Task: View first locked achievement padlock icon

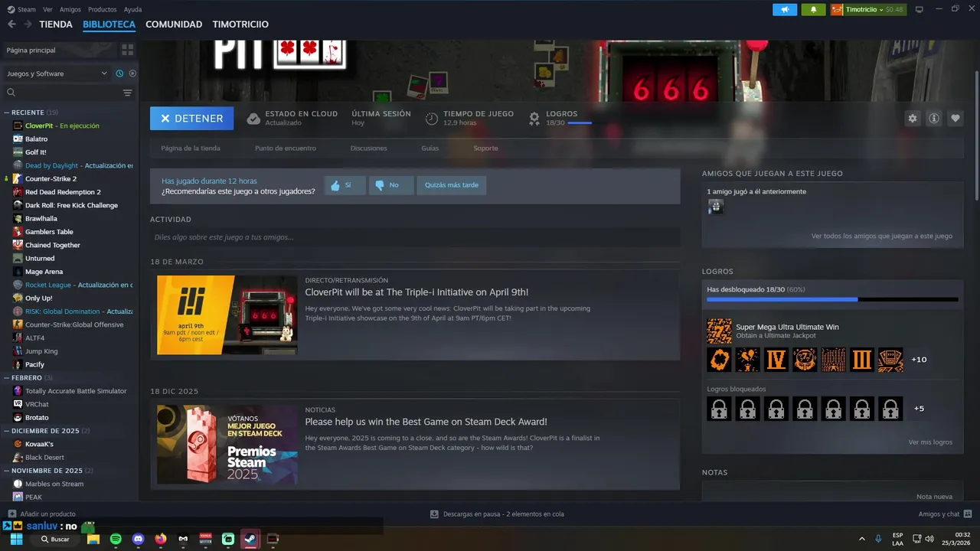Action: [x=719, y=409]
